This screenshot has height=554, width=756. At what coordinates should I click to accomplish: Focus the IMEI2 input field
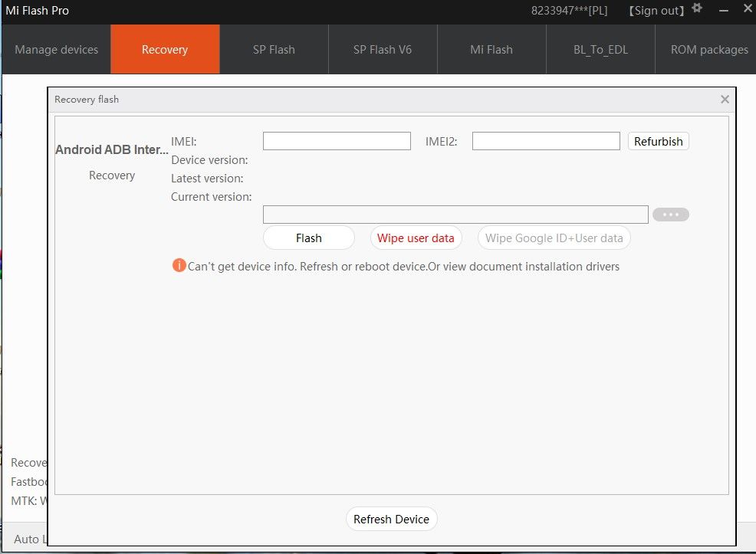(x=546, y=141)
